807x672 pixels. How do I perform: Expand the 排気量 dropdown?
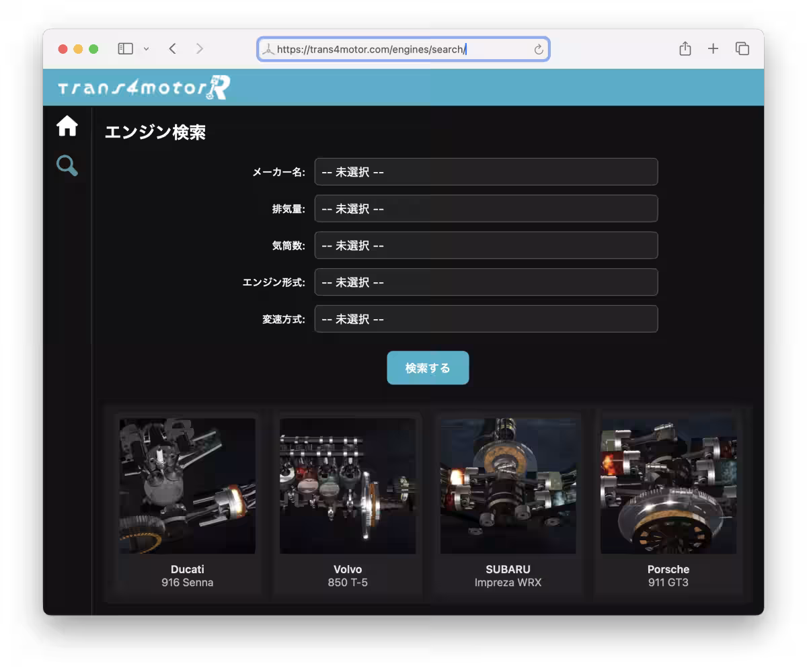click(486, 208)
